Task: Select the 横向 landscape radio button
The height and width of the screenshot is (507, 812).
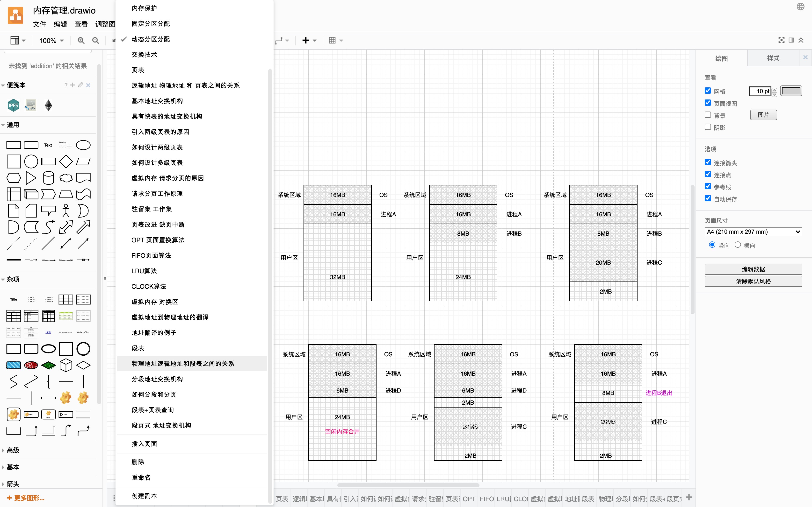Action: point(738,245)
